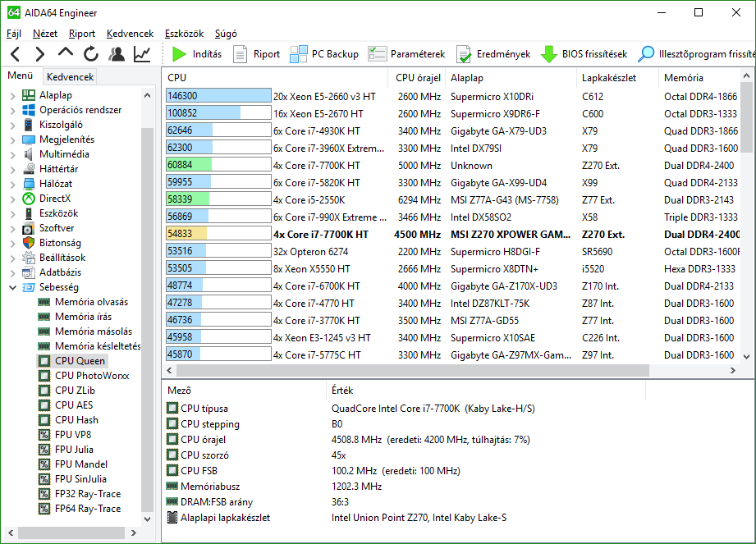Open the user management silhouette icon
This screenshot has height=544, width=756.
[x=117, y=54]
